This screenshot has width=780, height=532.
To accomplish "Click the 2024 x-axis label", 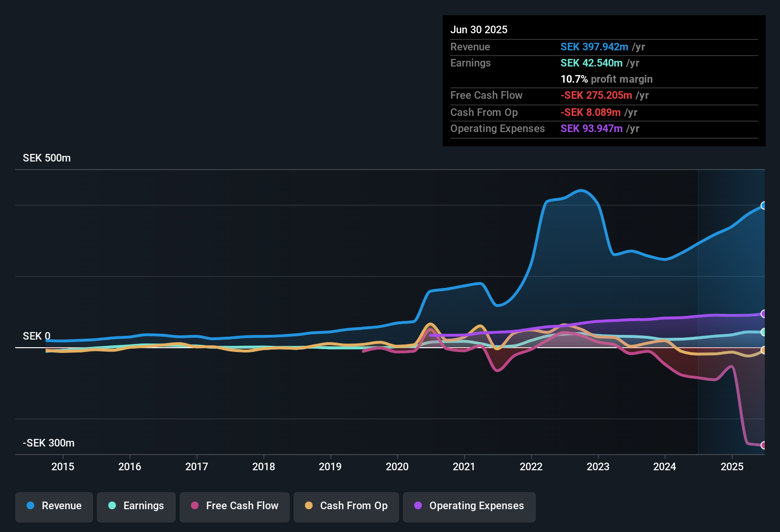I will 665,467.
